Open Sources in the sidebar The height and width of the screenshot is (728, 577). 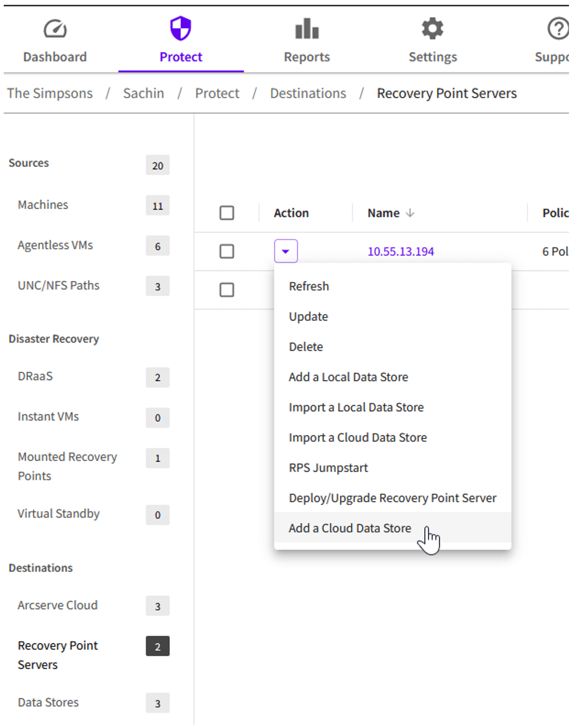pyautogui.click(x=29, y=163)
